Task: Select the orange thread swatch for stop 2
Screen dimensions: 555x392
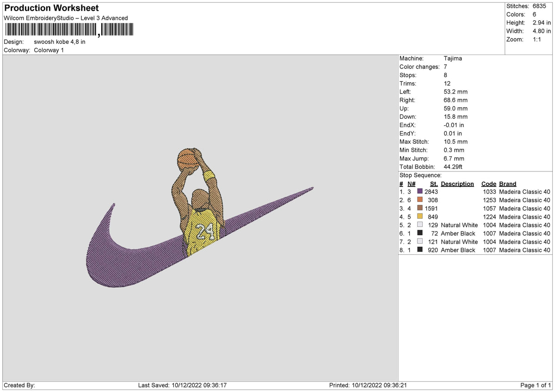Action: [x=420, y=200]
